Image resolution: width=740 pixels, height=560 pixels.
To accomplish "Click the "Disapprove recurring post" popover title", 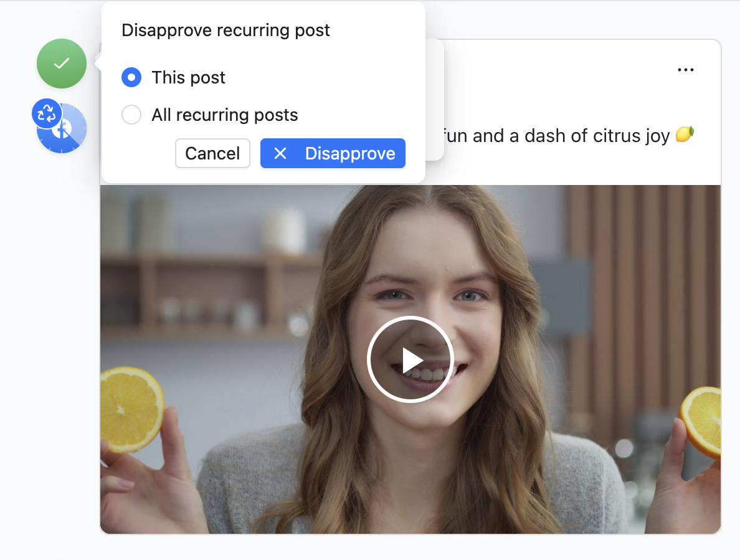I will (x=225, y=30).
